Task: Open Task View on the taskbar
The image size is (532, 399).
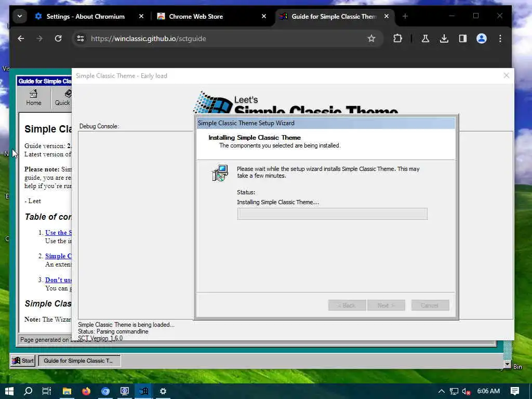Action: click(x=46, y=391)
